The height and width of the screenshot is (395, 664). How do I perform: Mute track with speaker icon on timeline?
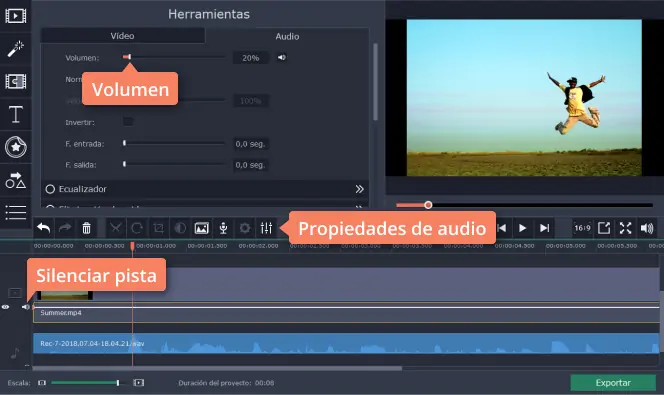26,307
